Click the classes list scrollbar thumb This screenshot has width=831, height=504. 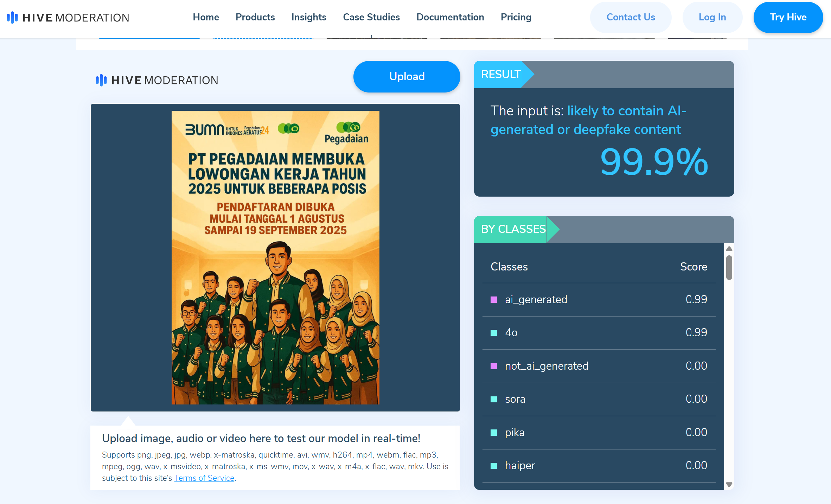729,268
